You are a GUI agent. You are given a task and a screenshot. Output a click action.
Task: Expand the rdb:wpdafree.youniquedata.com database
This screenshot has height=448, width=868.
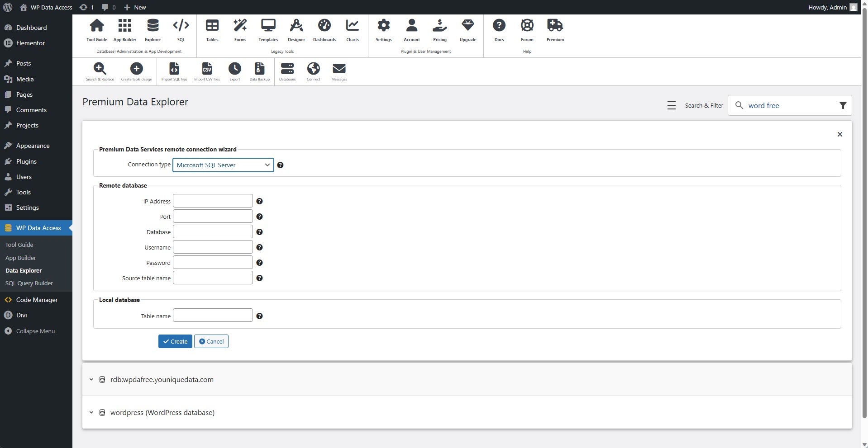tap(91, 380)
